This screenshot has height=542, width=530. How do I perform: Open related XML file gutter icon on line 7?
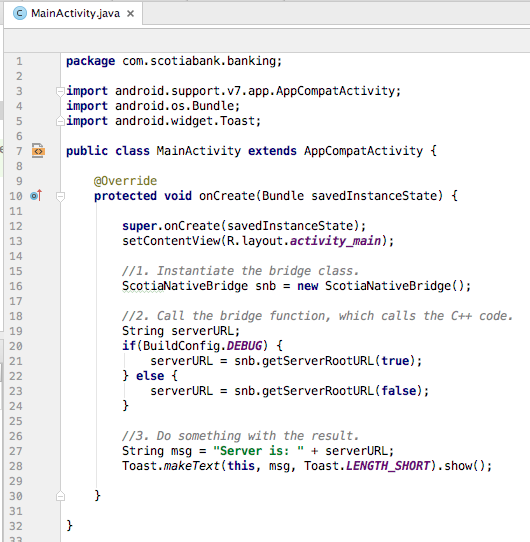(x=38, y=151)
